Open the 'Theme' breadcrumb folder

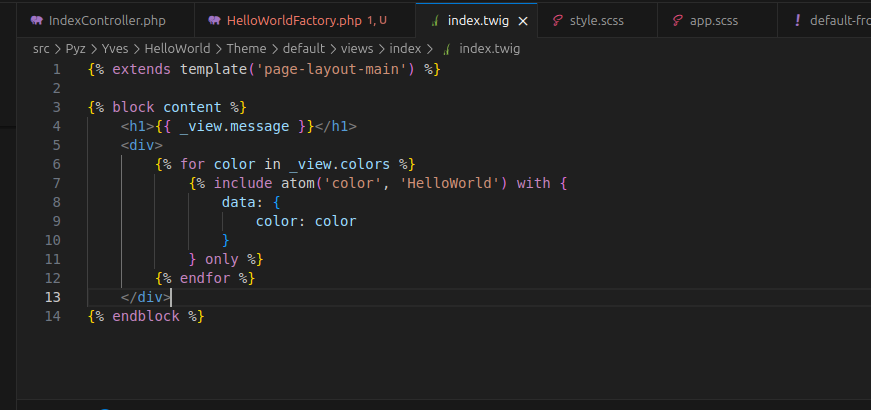click(246, 49)
